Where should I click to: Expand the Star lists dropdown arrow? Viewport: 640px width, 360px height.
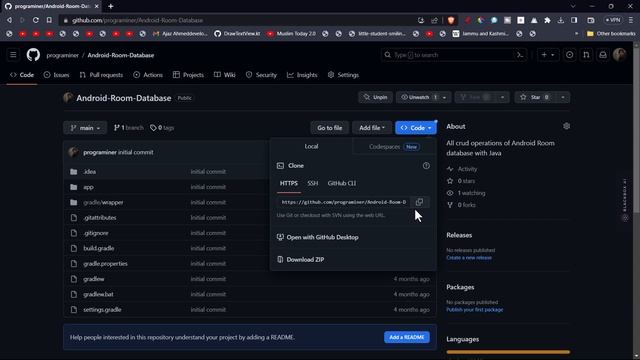562,97
